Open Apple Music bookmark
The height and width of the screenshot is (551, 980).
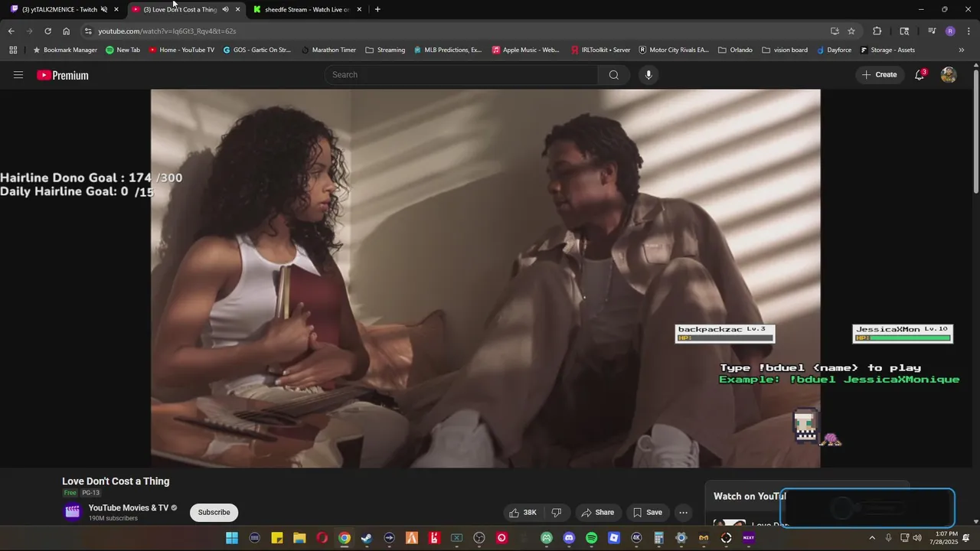tap(526, 50)
